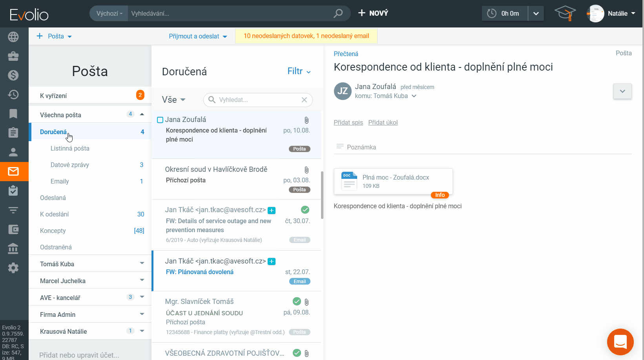This screenshot has width=644, height=360.
Task: Open the Vše filter dropdown
Action: (173, 100)
